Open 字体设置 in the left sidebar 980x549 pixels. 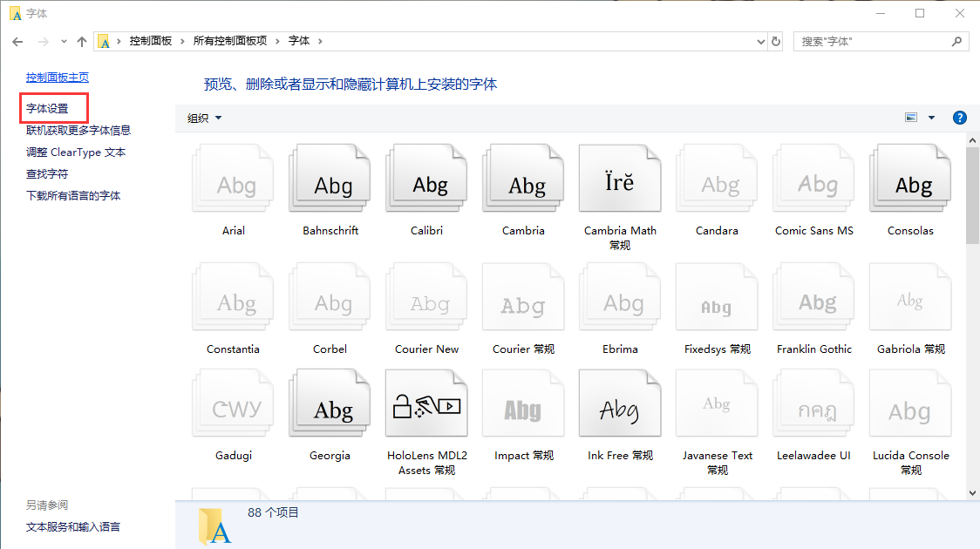coord(47,109)
